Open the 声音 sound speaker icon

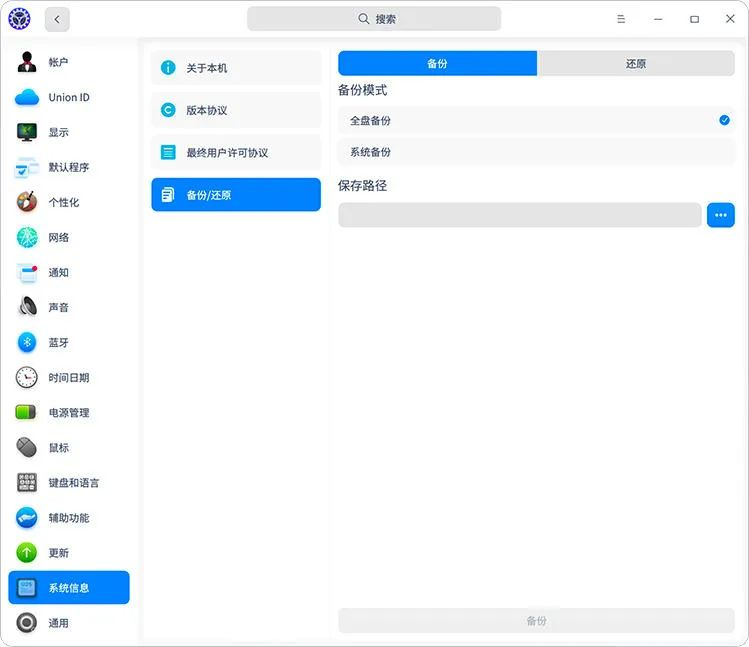(x=27, y=307)
